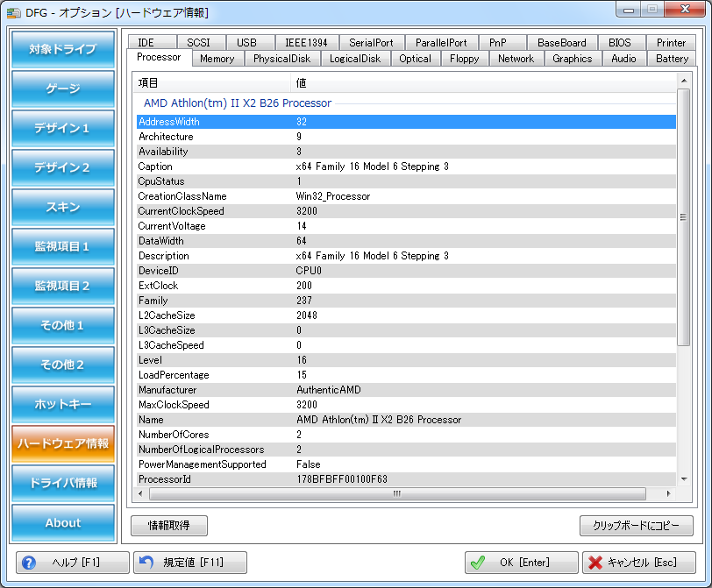This screenshot has width=712, height=588.
Task: Open the PhysicalDisk tab
Action: (x=281, y=59)
